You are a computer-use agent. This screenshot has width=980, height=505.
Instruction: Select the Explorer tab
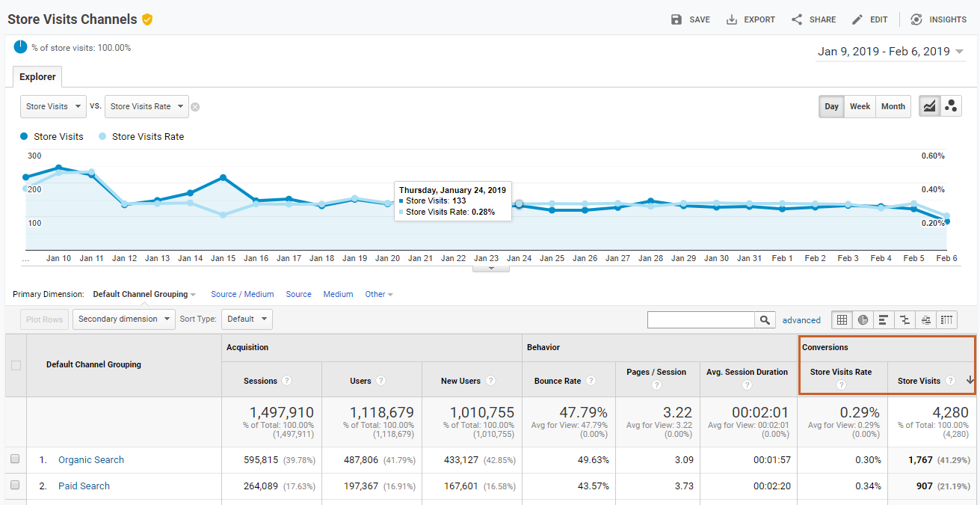37,77
